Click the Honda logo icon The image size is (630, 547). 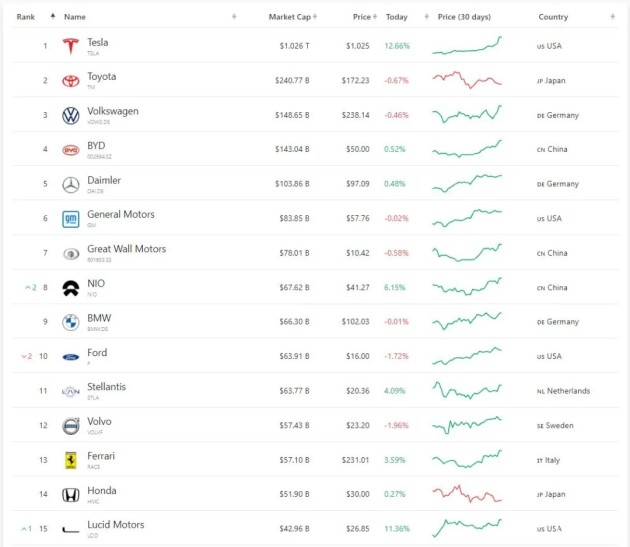click(70, 494)
